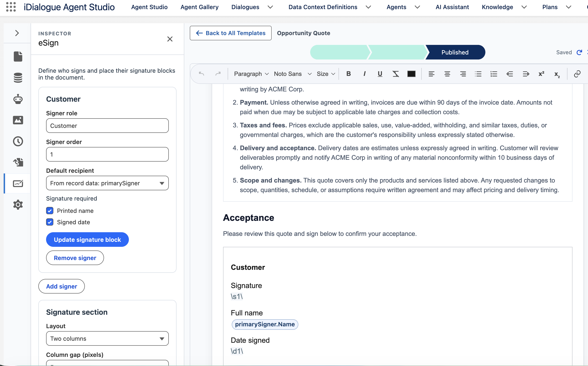Image resolution: width=588 pixels, height=366 pixels.
Task: Open the black text color swatch
Action: point(411,74)
